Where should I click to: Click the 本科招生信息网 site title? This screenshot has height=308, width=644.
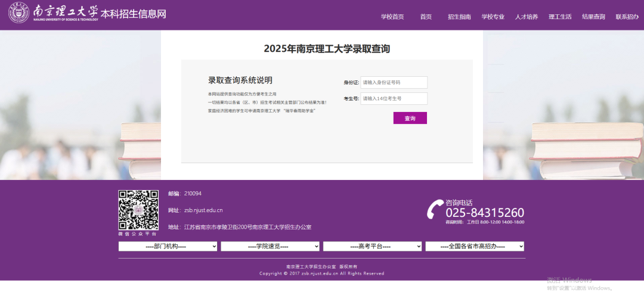134,14
